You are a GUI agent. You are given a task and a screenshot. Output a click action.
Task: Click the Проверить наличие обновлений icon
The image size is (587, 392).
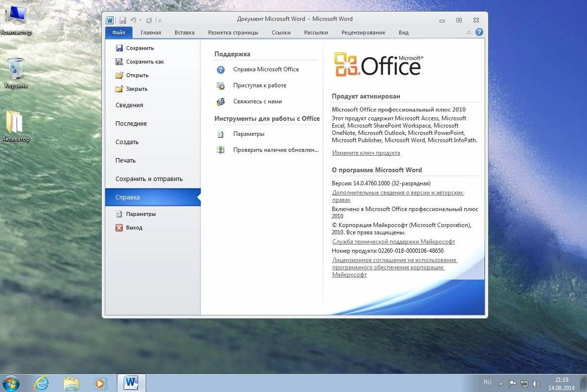pos(221,150)
